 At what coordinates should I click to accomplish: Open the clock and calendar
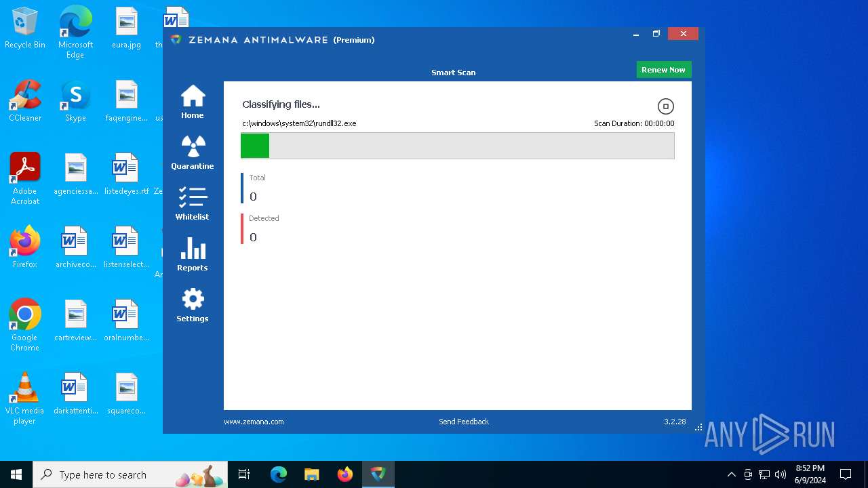coord(810,474)
